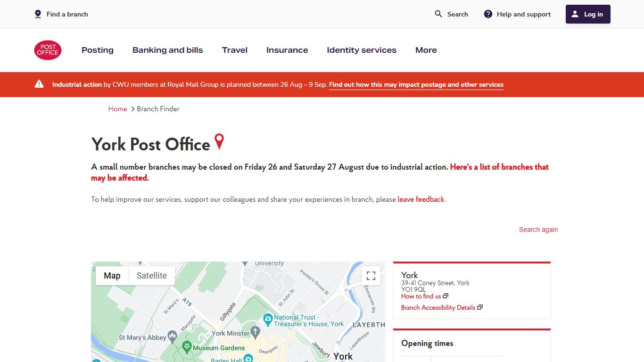644x362 pixels.
Task: Switch the map to Map view
Action: pyautogui.click(x=112, y=276)
